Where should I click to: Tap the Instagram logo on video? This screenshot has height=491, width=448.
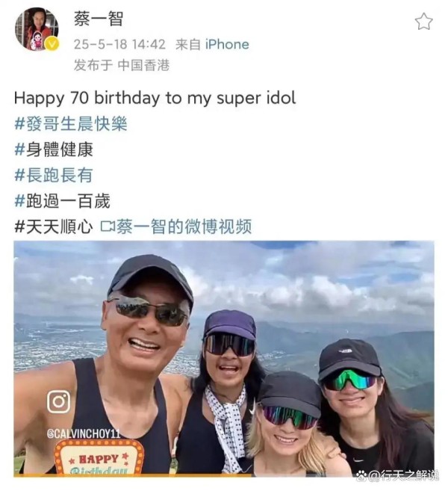point(58,401)
